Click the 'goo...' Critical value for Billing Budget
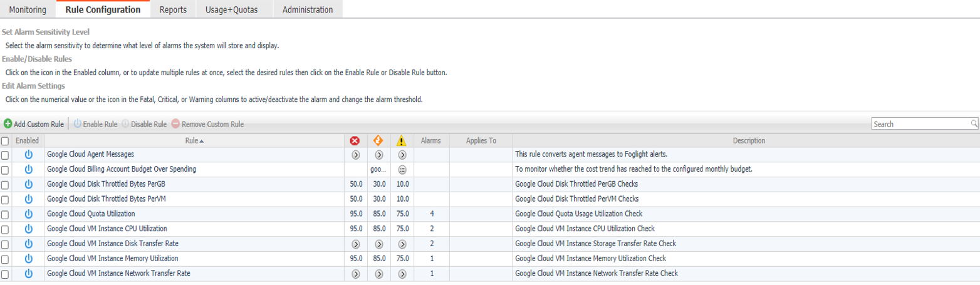This screenshot has width=980, height=285. [x=379, y=169]
